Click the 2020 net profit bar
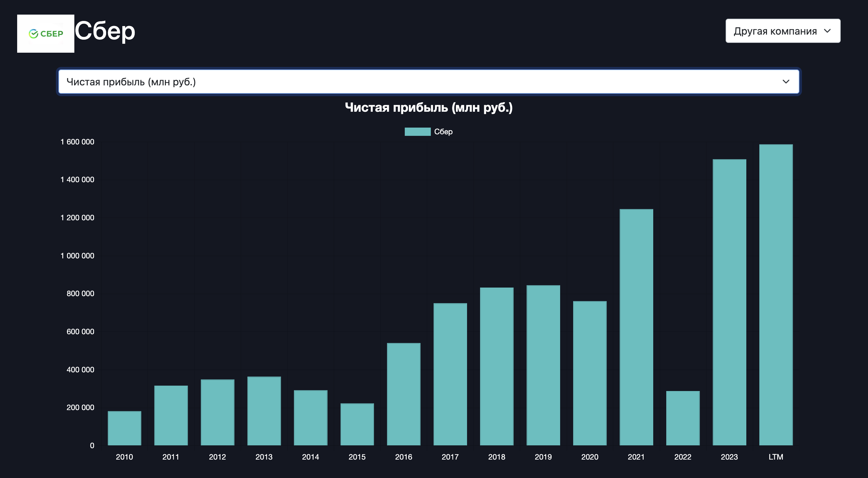868x478 pixels. pyautogui.click(x=589, y=373)
